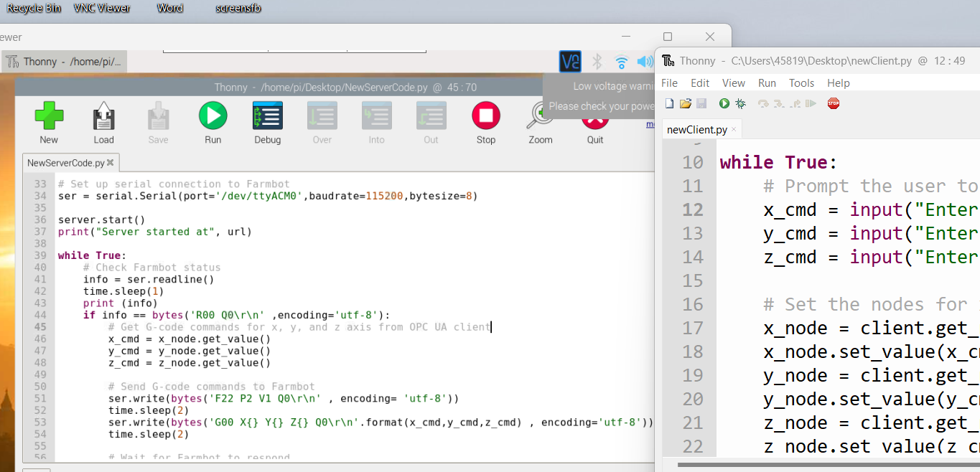Mute audio via the speaker icon
This screenshot has height=472, width=980.
pos(645,62)
